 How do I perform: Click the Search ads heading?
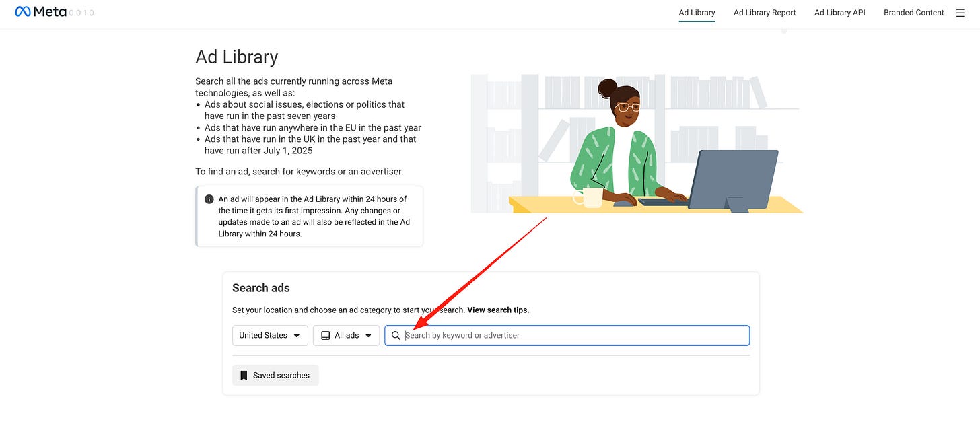click(x=261, y=288)
